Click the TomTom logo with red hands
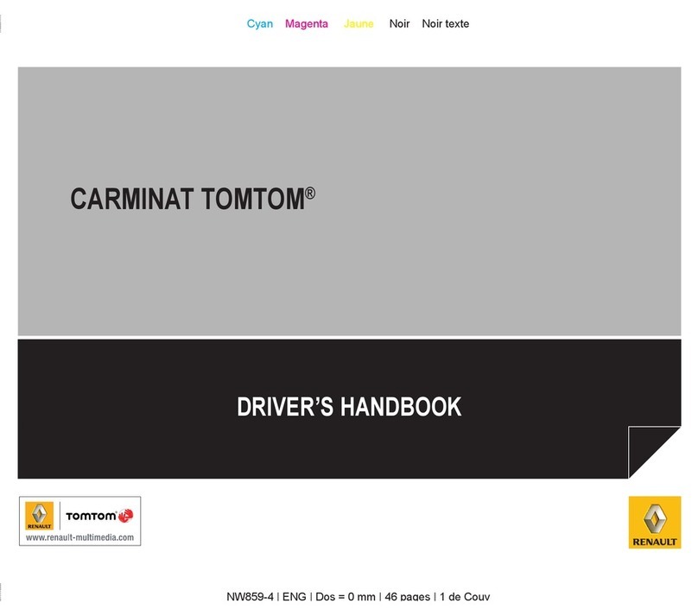 [99, 516]
